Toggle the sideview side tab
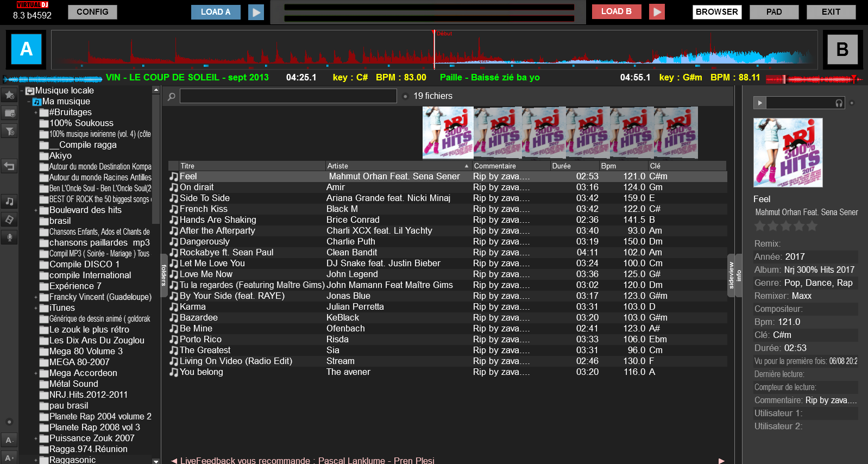868x464 pixels. click(x=731, y=275)
